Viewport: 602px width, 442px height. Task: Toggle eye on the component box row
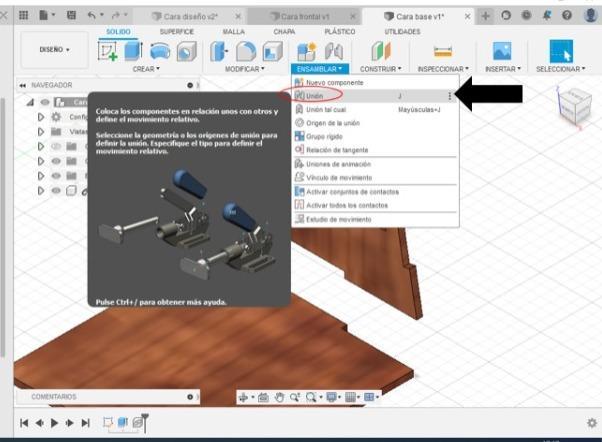coord(56,190)
